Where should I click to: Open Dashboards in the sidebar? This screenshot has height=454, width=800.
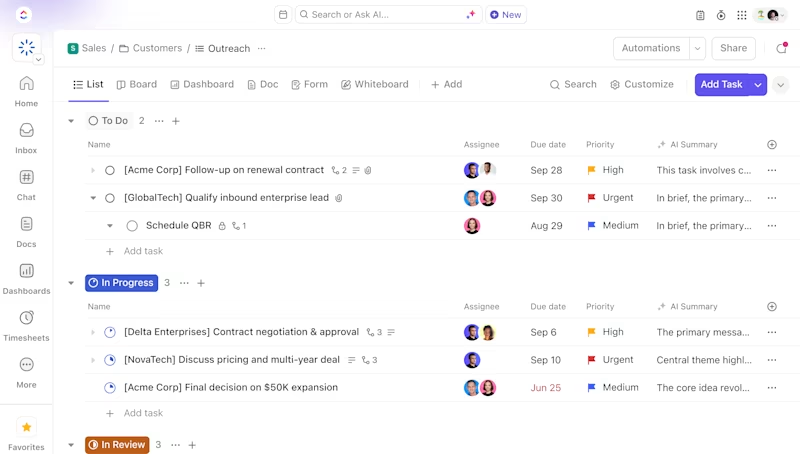coord(26,279)
